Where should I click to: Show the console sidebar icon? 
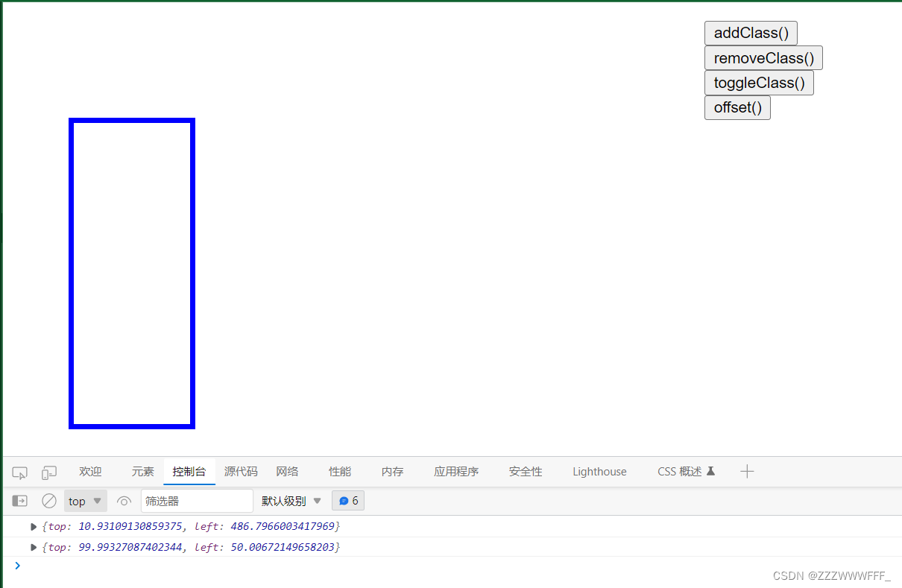[19, 500]
